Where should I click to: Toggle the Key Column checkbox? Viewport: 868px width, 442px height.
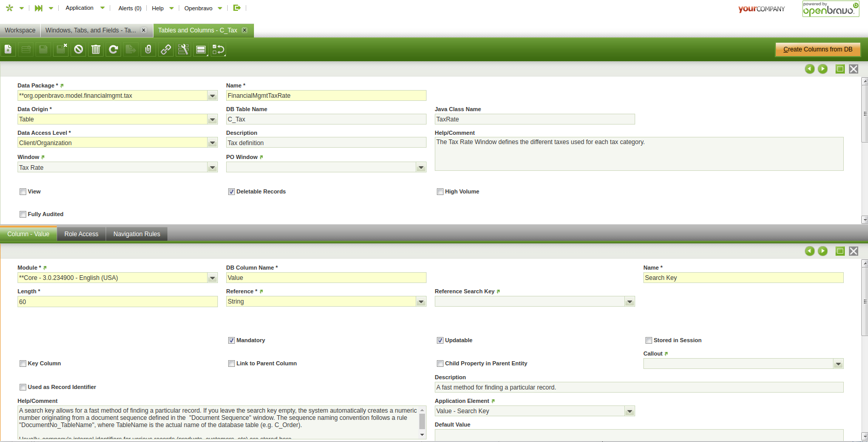(x=23, y=363)
